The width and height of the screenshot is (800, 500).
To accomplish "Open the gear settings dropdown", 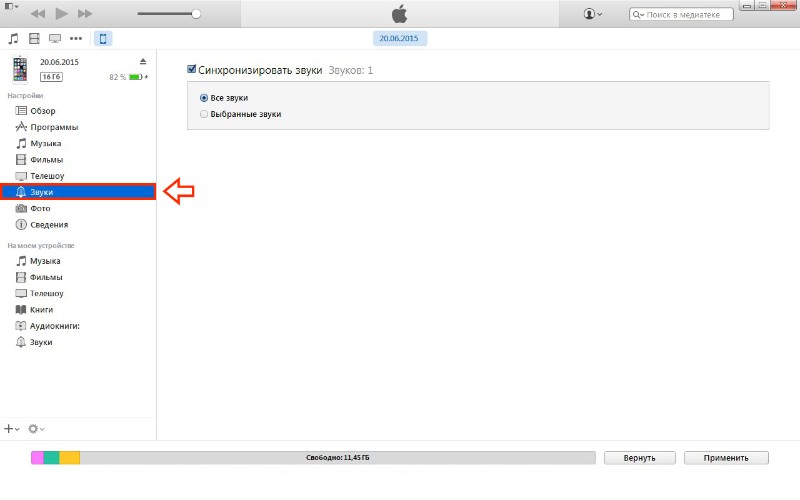I will tap(36, 429).
